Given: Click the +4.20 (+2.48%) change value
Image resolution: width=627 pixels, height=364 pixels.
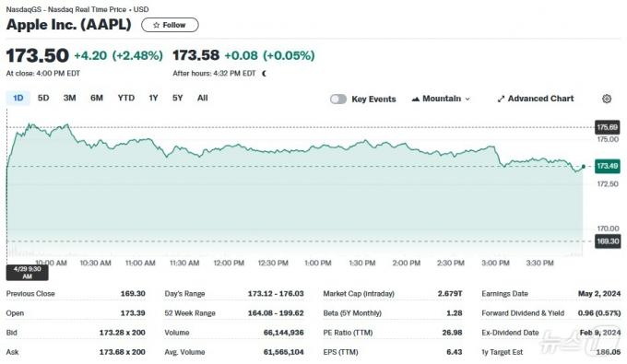Looking at the screenshot, I should (119, 55).
